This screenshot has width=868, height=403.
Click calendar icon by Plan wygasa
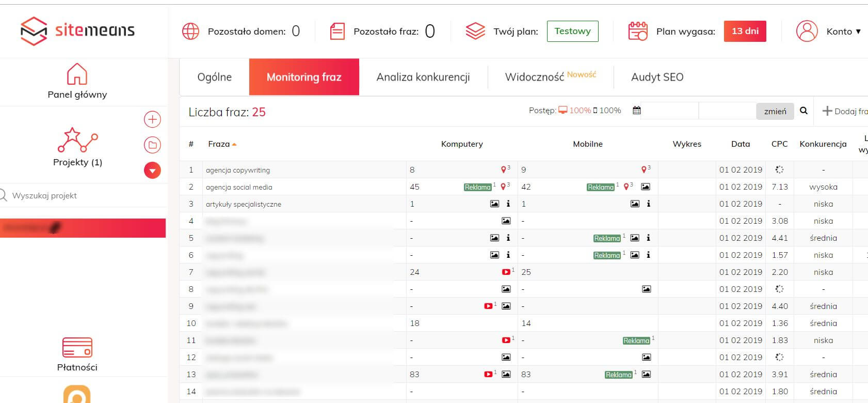tap(638, 31)
